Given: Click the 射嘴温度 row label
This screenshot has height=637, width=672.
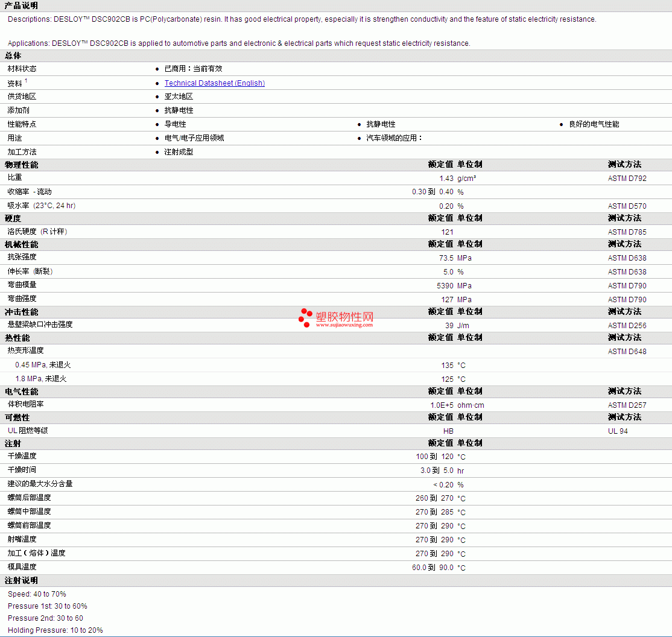Looking at the screenshot, I should point(22,539).
